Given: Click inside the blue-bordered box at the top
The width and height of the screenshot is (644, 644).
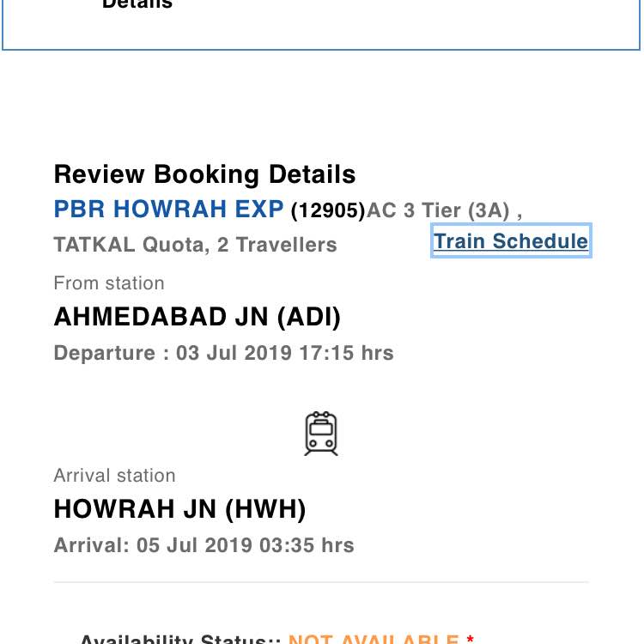Looking at the screenshot, I should [x=321, y=25].
